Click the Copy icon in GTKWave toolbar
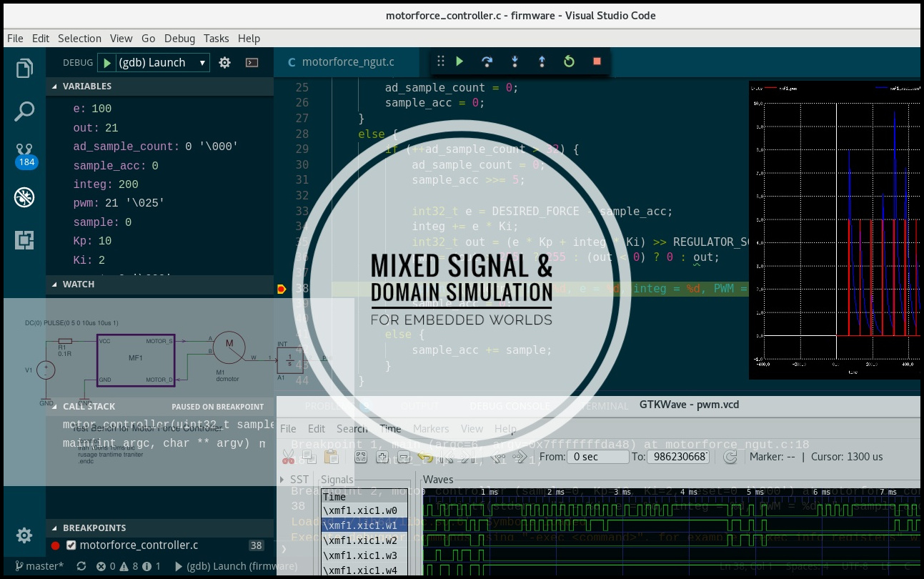The height and width of the screenshot is (579, 924). 309,457
